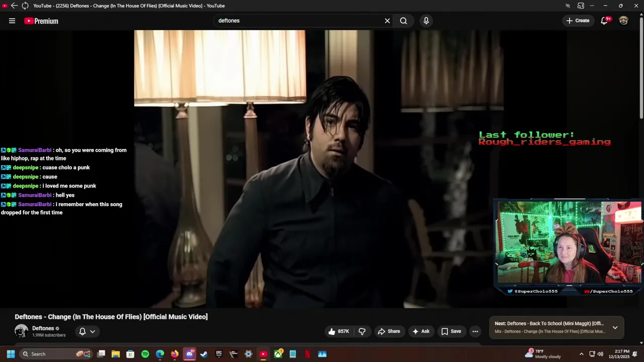Clear the deftones search text
Viewport: 644px width, 362px height.
coord(387,21)
